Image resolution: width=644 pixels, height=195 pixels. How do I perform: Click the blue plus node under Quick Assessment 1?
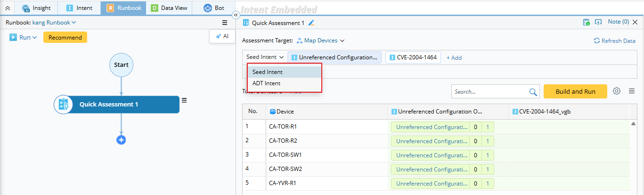click(x=121, y=140)
